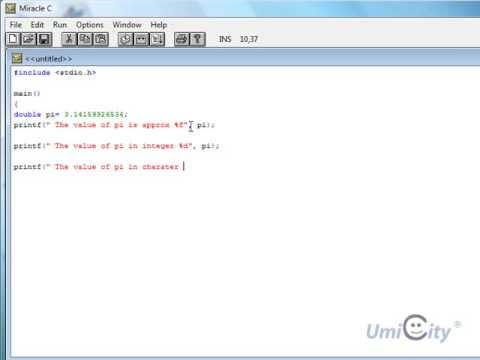Open the File menu
The width and height of the screenshot is (480, 360).
pos(16,25)
